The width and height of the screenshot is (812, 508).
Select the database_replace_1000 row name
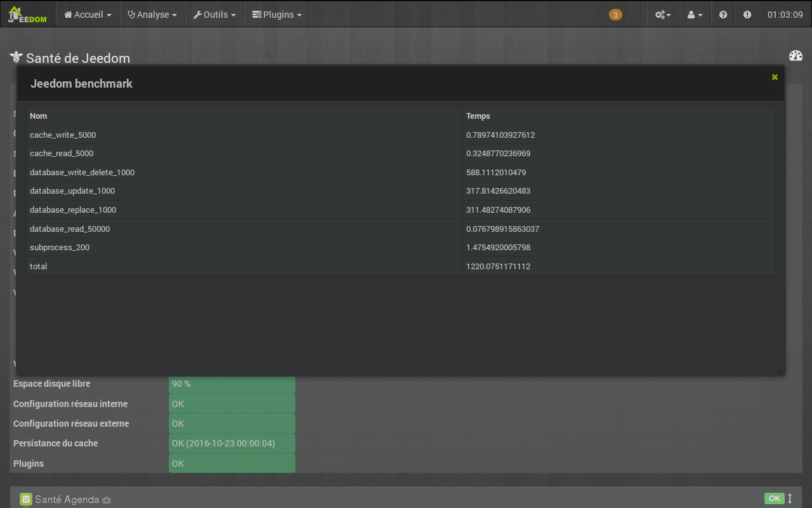click(73, 210)
